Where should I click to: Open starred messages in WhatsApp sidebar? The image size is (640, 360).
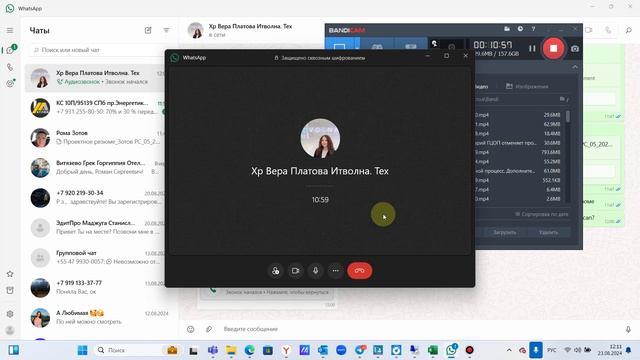10,274
